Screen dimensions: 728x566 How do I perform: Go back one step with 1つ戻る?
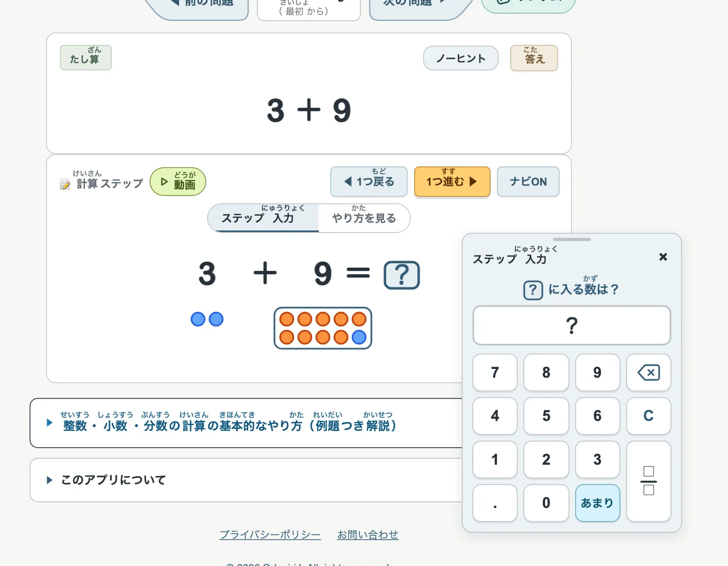[369, 182]
